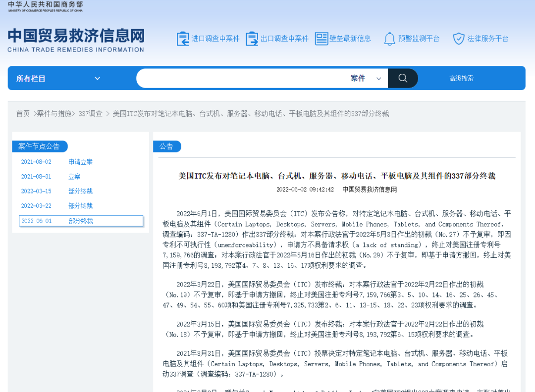The height and width of the screenshot is (392, 535).
Task: Open 出口调查中案件 link
Action: point(284,39)
